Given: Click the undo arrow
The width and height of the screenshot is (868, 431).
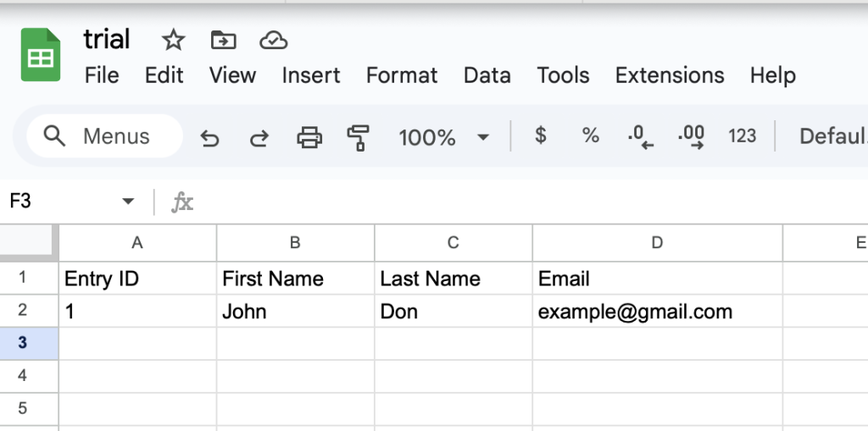Looking at the screenshot, I should (209, 137).
